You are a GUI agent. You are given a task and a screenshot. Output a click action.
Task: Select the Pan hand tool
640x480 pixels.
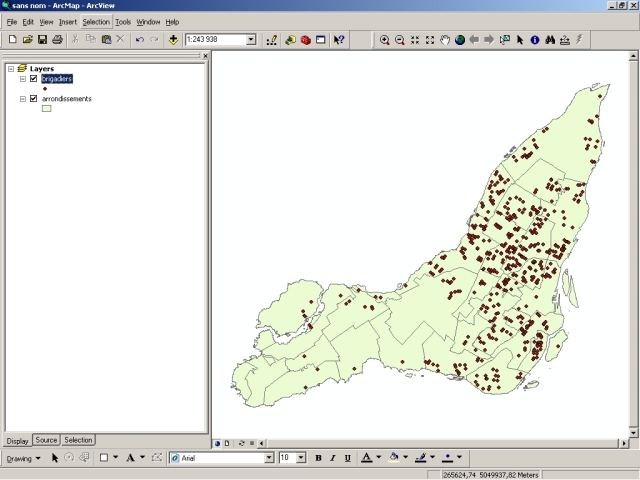click(445, 40)
